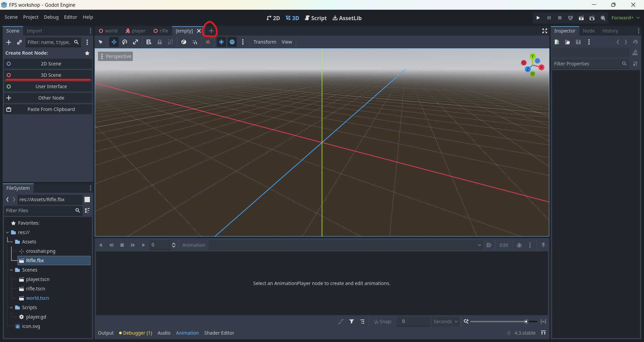Viewport: 644px width, 342px height.
Task: Add a new scene tab
Action: pyautogui.click(x=211, y=31)
